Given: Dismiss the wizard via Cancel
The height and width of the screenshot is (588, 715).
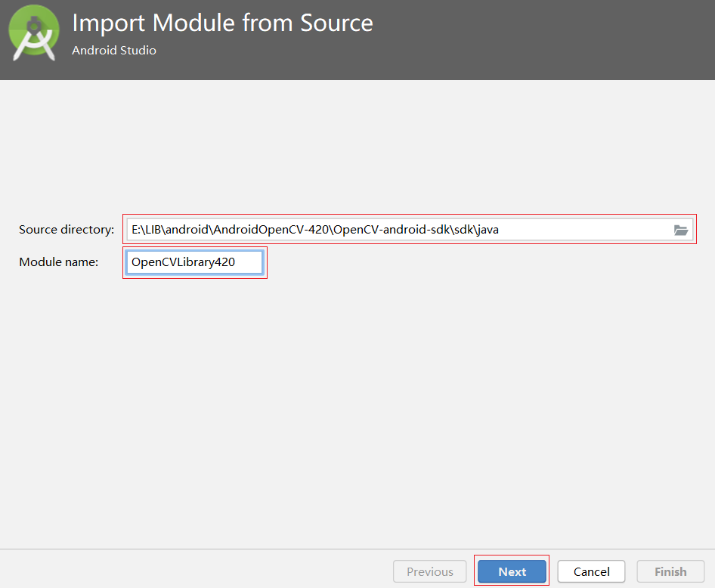Looking at the screenshot, I should (x=591, y=571).
